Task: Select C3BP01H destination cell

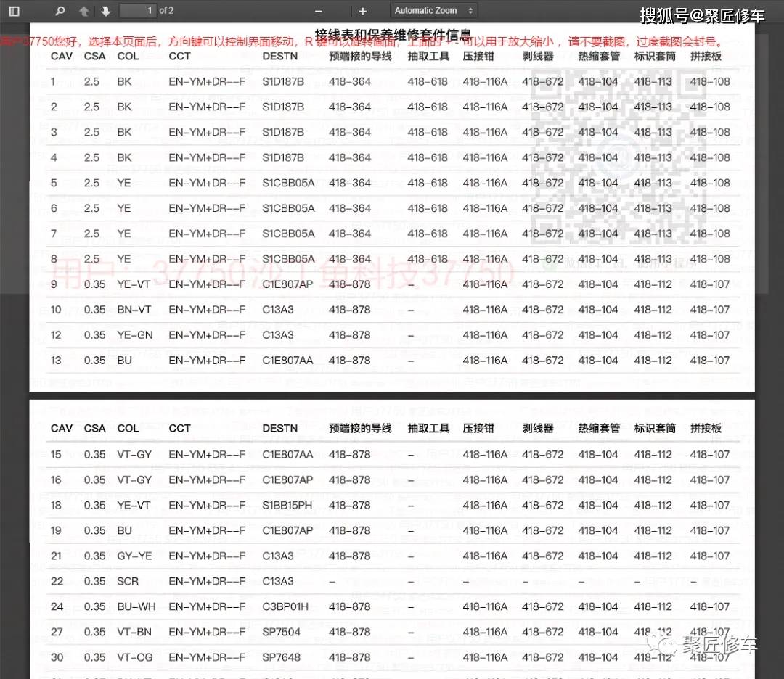Action: tap(285, 606)
